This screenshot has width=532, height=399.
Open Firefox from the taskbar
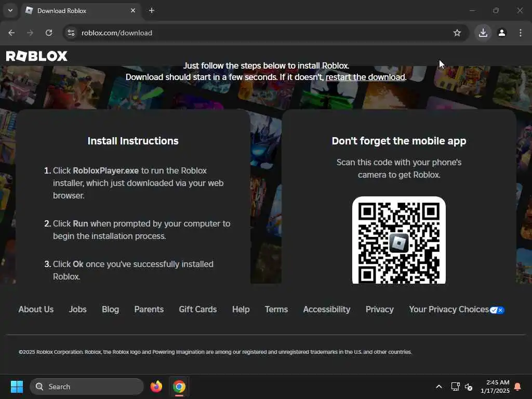click(x=156, y=387)
